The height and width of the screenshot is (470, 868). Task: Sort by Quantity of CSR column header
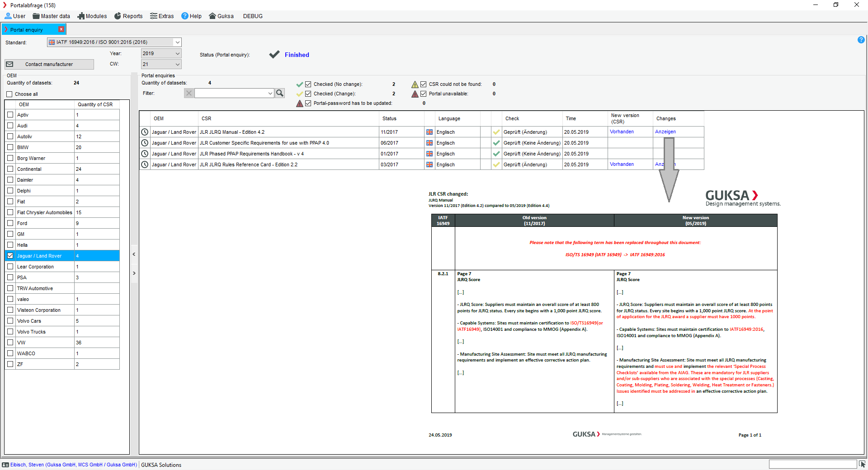point(97,104)
